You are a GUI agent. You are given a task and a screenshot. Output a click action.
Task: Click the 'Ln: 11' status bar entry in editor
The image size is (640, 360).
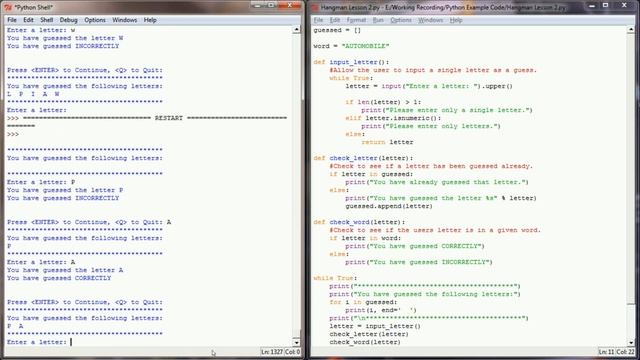pyautogui.click(x=606, y=351)
